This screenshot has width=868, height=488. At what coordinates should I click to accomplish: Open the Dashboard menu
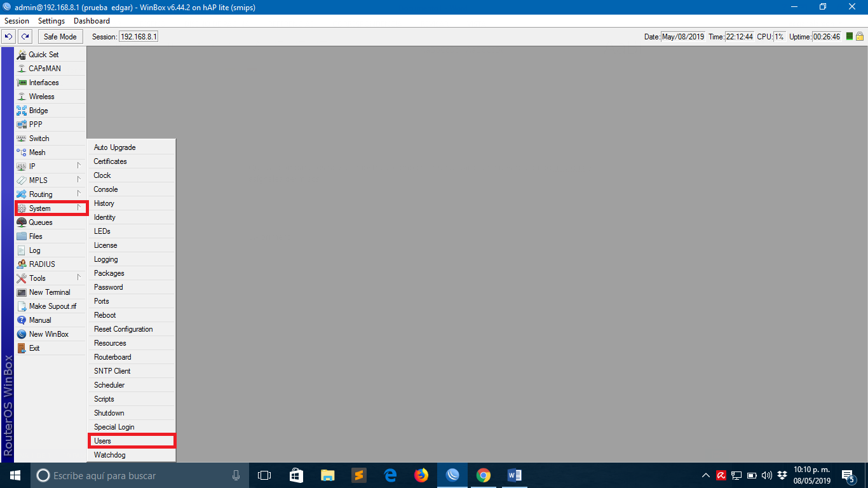coord(92,21)
